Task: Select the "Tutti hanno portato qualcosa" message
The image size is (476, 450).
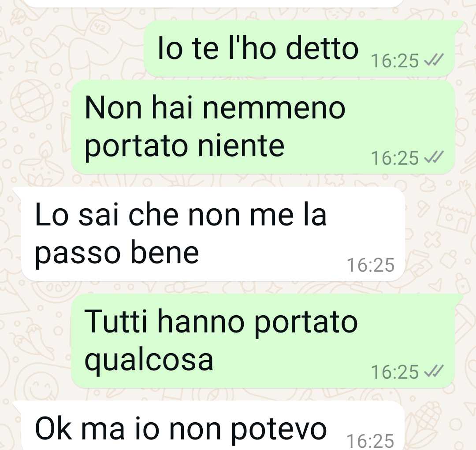Action: click(263, 340)
